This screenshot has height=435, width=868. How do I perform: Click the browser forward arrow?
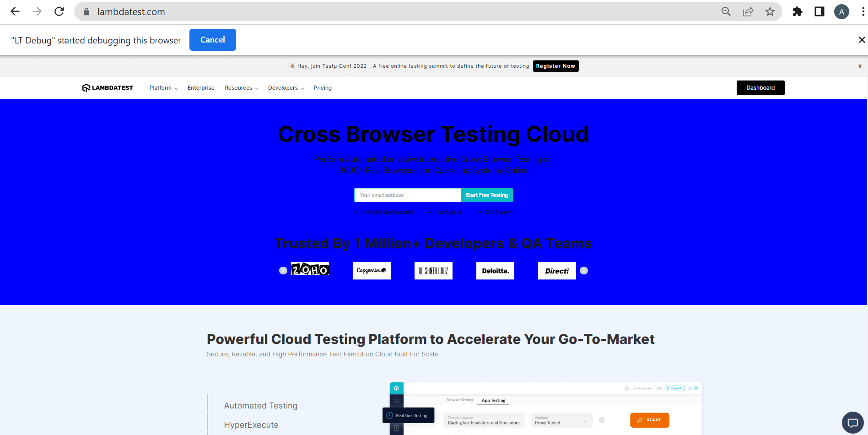coord(37,11)
